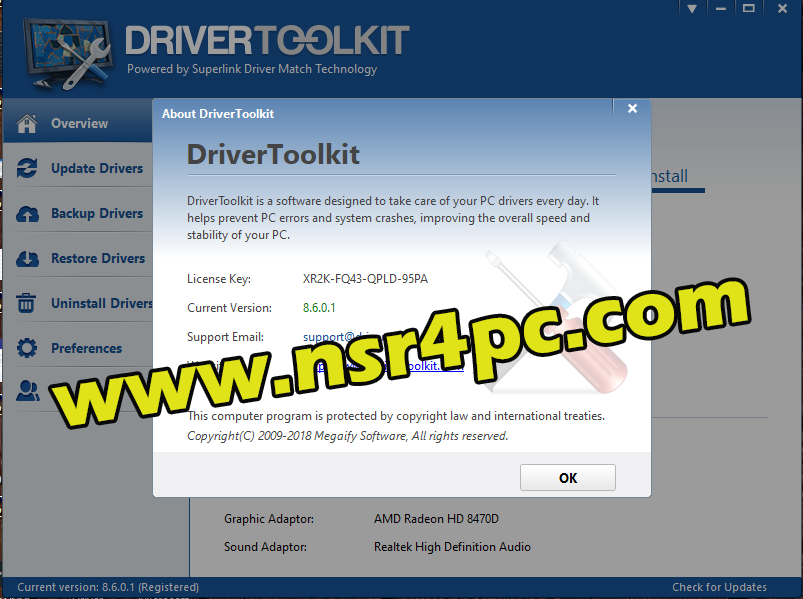The image size is (803, 599).
Task: Click the Uninstall Drivers trash icon
Action: [x=26, y=303]
